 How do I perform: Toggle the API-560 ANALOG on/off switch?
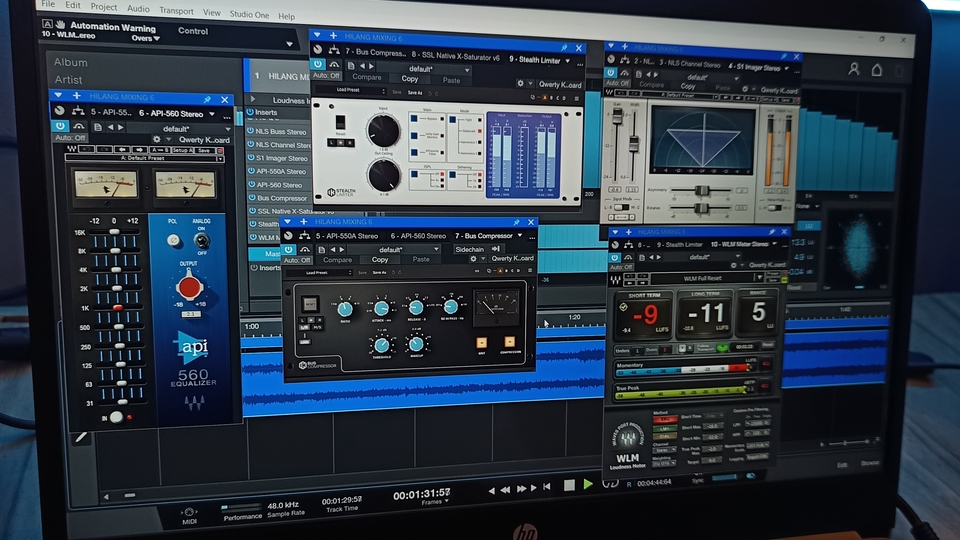click(x=203, y=240)
